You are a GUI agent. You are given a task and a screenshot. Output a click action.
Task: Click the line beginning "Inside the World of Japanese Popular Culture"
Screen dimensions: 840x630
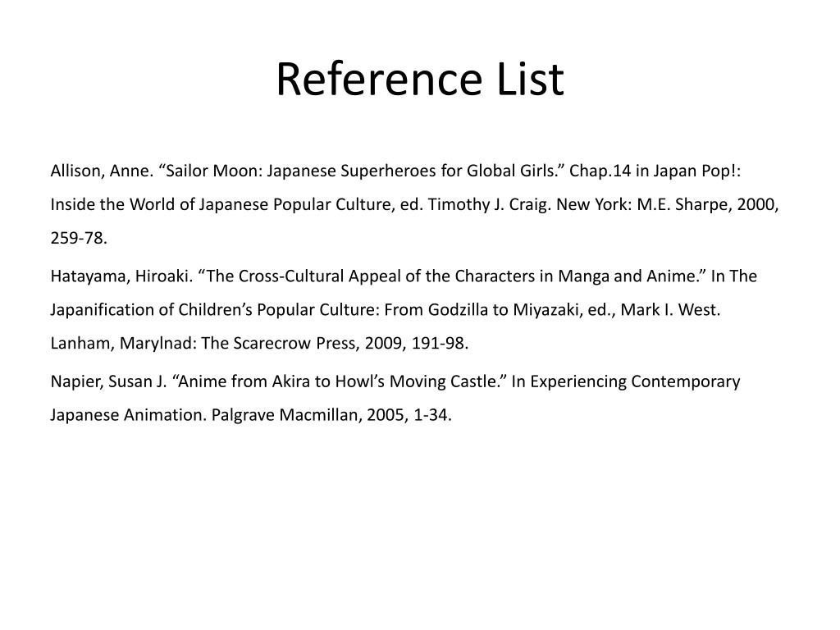[x=414, y=204]
